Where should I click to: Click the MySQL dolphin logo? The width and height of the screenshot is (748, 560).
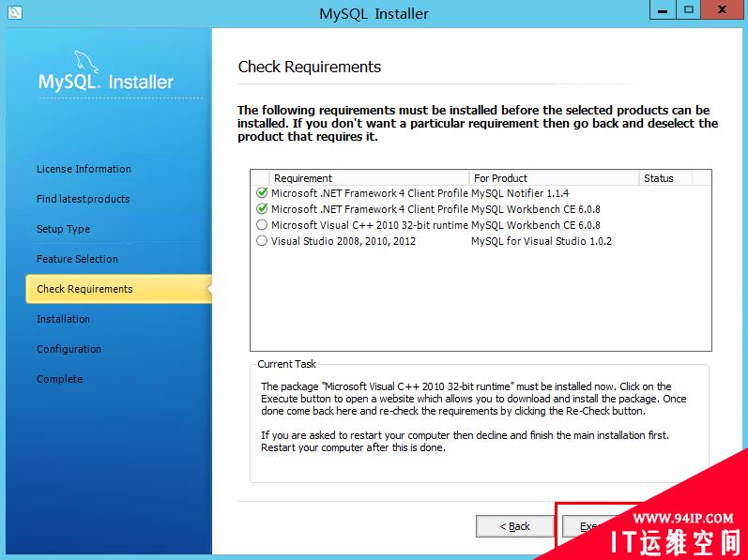tap(85, 63)
